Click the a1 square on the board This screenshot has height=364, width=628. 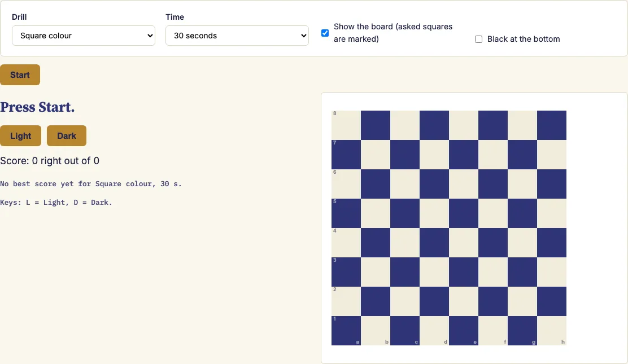coord(346,331)
